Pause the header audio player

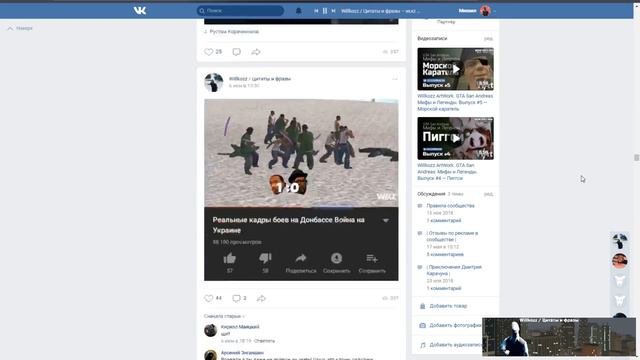click(325, 11)
